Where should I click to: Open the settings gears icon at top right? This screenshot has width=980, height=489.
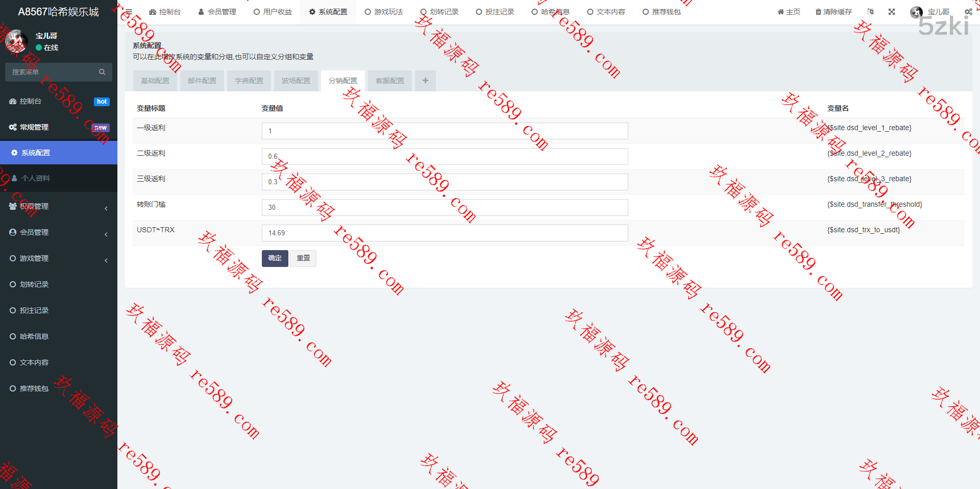click(968, 12)
